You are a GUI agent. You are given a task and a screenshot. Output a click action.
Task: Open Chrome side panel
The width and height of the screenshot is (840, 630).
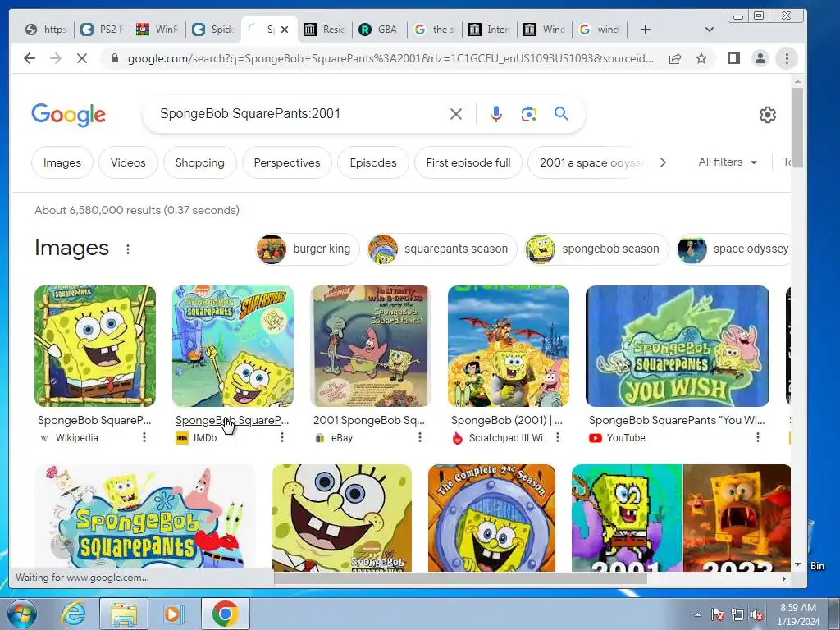click(734, 58)
